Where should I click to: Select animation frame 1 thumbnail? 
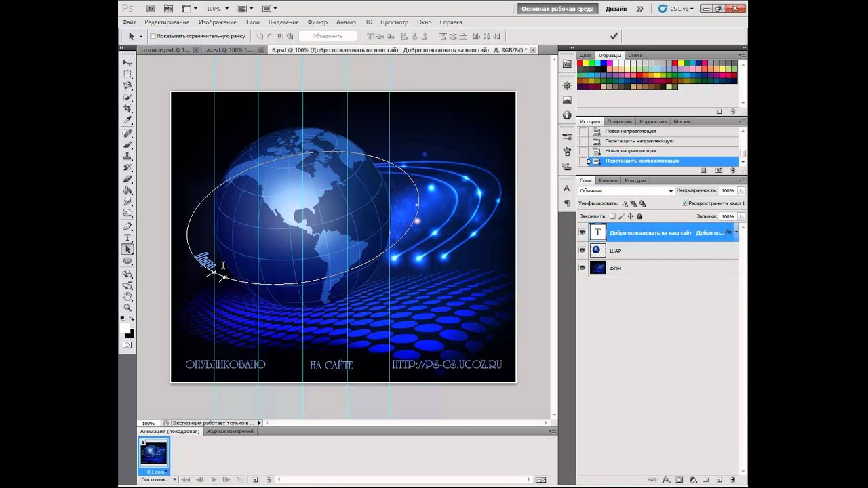tap(154, 452)
